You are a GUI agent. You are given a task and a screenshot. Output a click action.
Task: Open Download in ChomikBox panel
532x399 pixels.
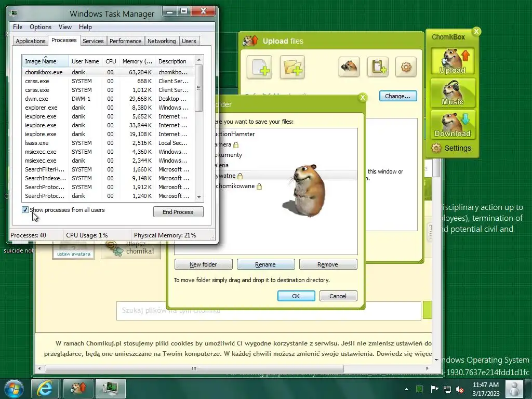tap(453, 125)
